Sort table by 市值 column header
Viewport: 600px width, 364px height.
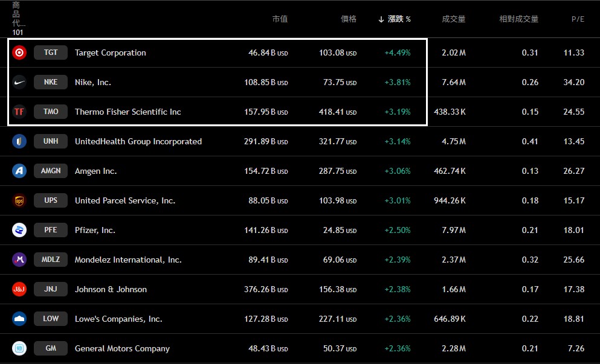pos(280,19)
